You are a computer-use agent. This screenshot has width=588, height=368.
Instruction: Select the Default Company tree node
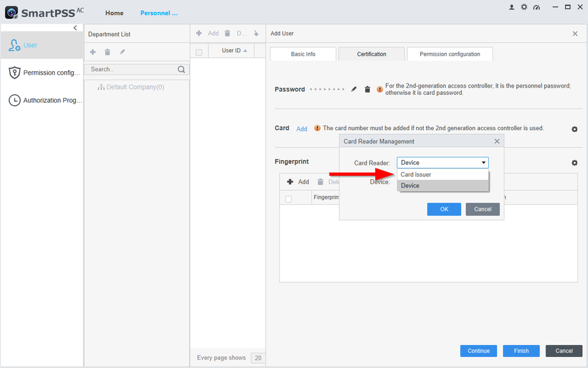135,87
